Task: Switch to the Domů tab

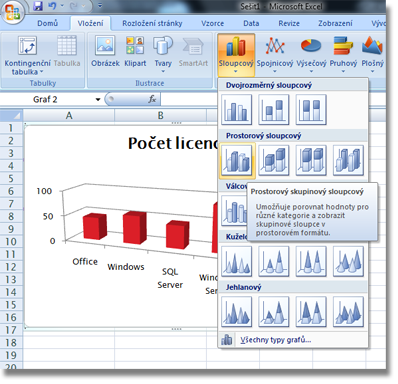Action: pyautogui.click(x=47, y=23)
